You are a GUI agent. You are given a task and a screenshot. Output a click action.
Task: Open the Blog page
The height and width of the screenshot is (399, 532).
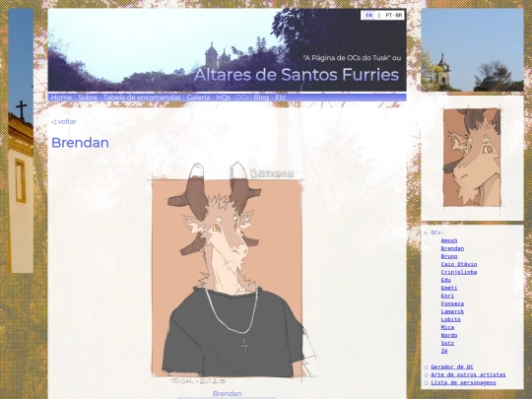coord(261,98)
